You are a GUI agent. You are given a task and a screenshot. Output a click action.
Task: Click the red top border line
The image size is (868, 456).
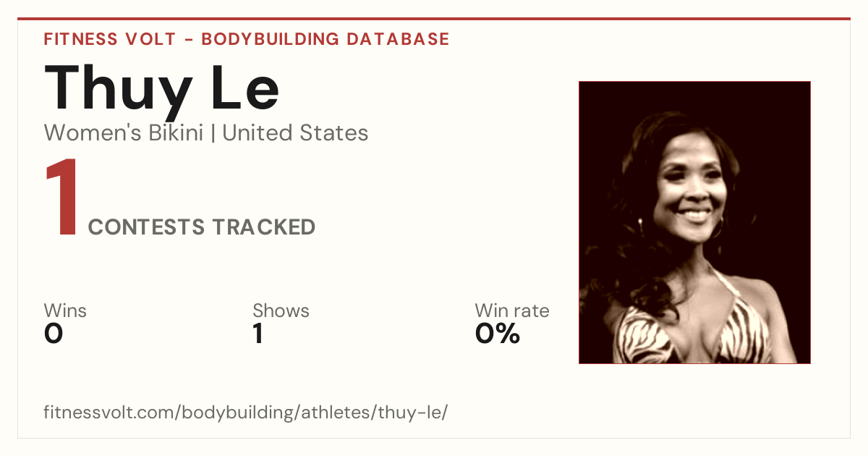[434, 19]
